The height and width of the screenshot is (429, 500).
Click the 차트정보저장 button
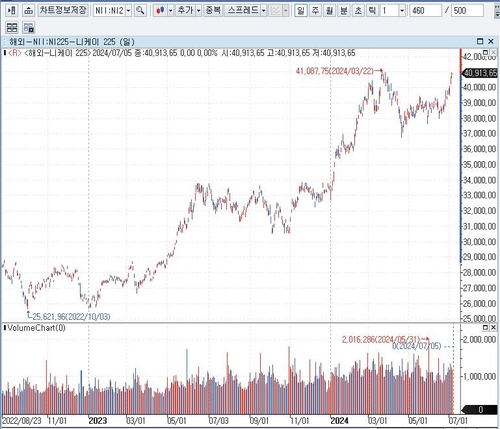[63, 10]
